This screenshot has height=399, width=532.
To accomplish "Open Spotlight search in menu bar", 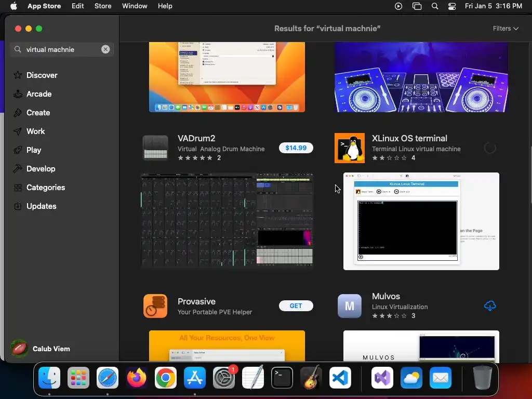I will (435, 6).
